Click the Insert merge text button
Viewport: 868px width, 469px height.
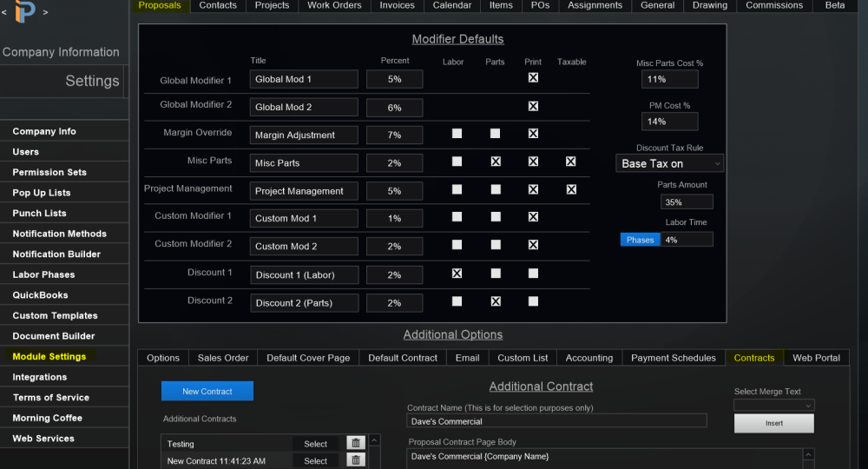point(774,423)
